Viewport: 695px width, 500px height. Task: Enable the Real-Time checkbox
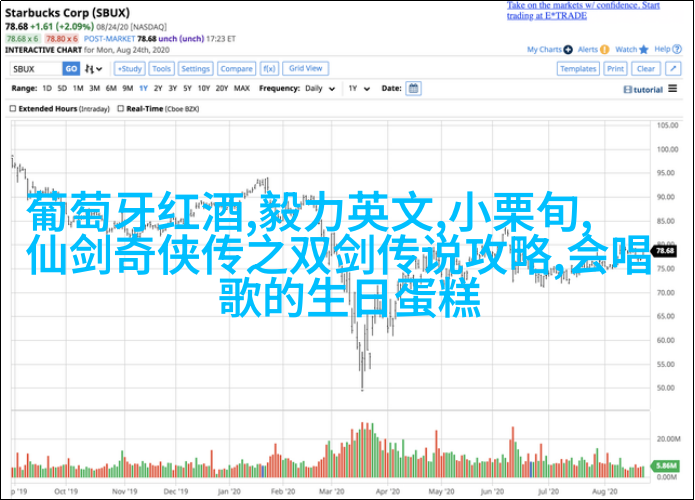click(121, 108)
